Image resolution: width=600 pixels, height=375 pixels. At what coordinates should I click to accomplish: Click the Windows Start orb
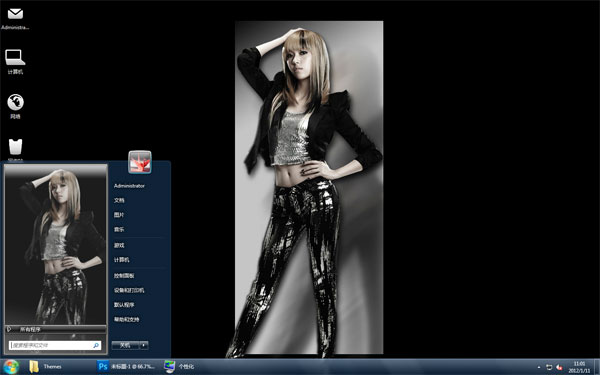point(10,367)
